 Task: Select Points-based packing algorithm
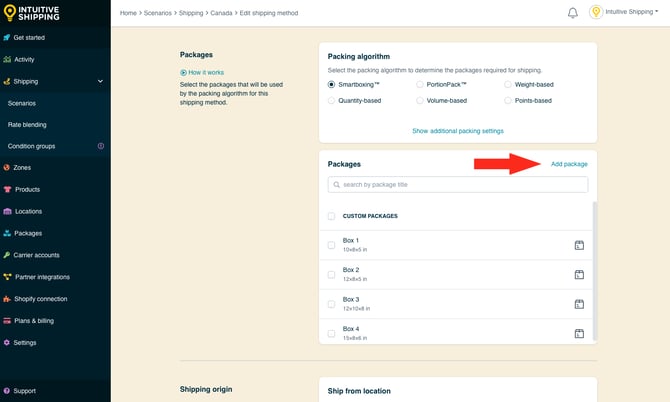(508, 101)
